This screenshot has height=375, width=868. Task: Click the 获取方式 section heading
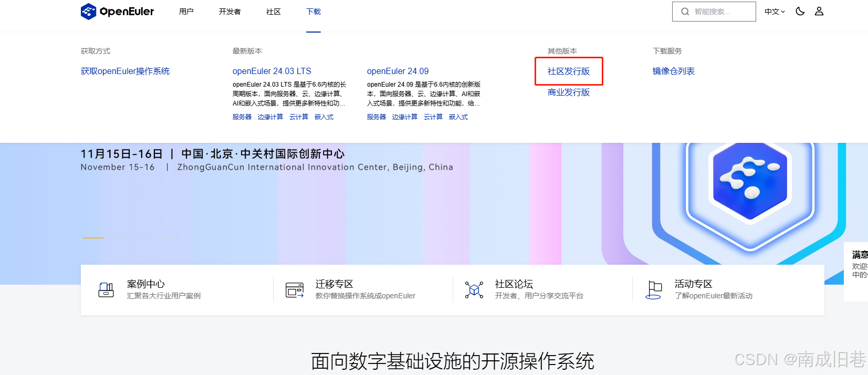pyautogui.click(x=96, y=51)
